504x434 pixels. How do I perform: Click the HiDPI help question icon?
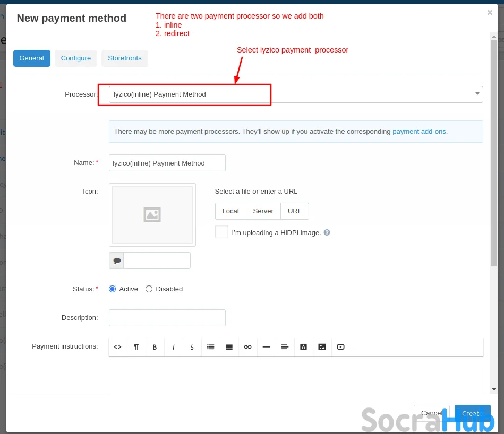(x=327, y=232)
